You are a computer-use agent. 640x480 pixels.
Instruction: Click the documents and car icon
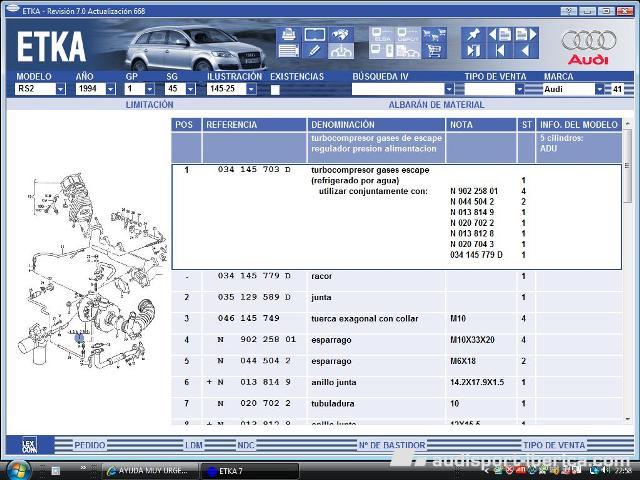click(x=408, y=51)
